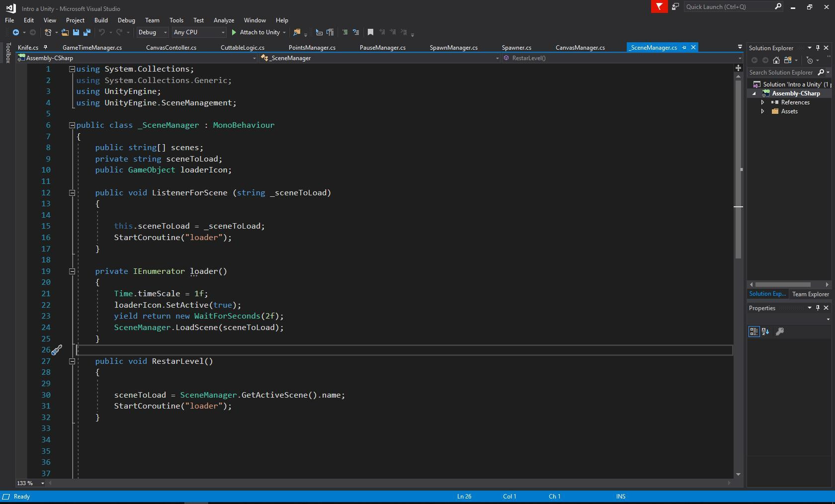Image resolution: width=835 pixels, height=504 pixels.
Task: Close the Solution Explorer panel
Action: pyautogui.click(x=827, y=48)
